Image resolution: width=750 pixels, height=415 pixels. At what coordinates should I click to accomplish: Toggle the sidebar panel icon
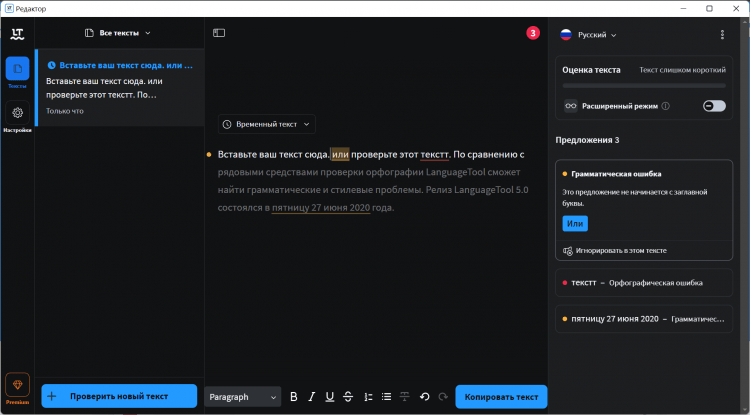(x=219, y=33)
